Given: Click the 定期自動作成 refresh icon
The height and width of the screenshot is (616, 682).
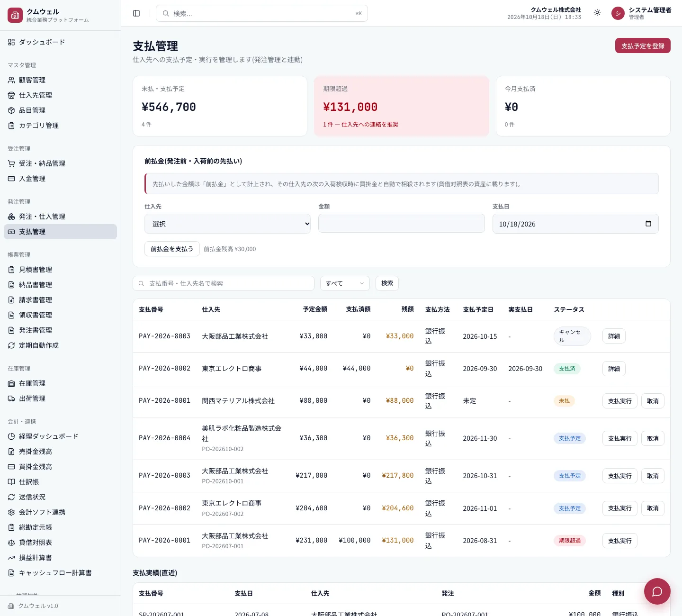Looking at the screenshot, I should click(x=11, y=345).
